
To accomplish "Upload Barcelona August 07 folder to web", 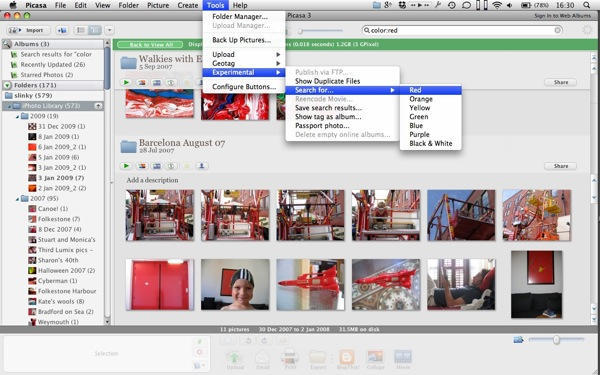I will click(202, 166).
